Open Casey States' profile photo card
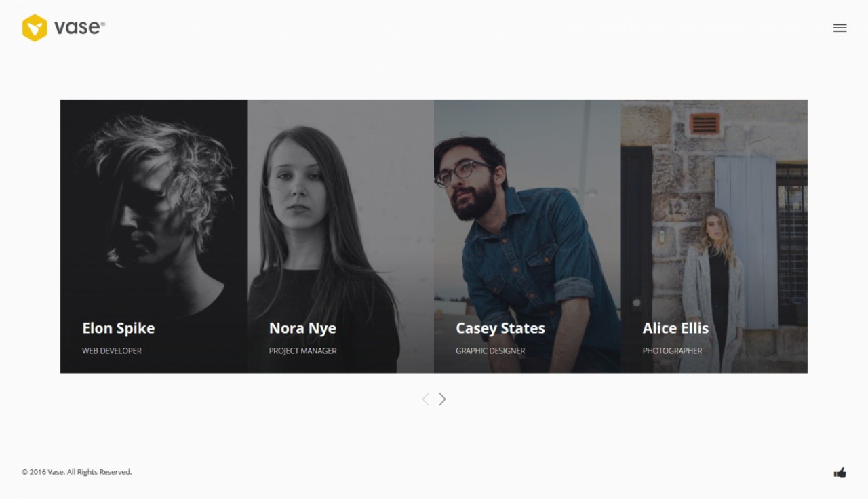The height and width of the screenshot is (499, 868). 528,236
